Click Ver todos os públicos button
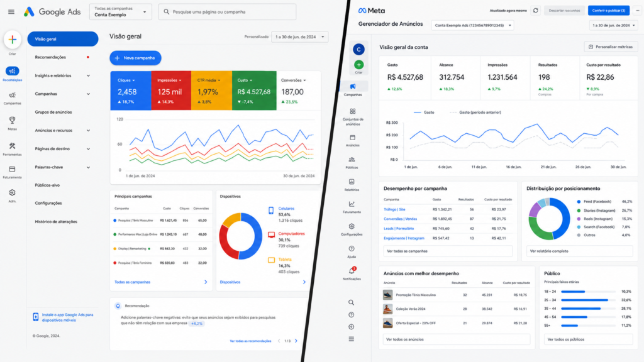The image size is (644, 362). point(589,339)
